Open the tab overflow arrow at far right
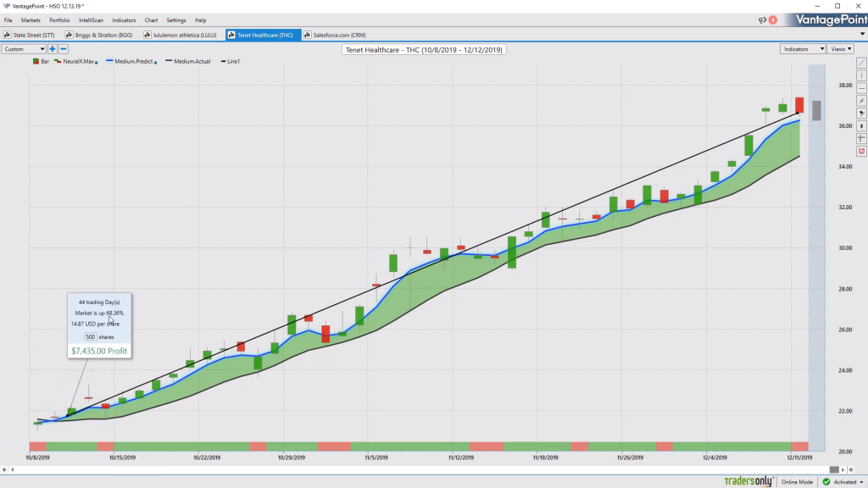Screen dimensions: 868x488 (x=862, y=34)
